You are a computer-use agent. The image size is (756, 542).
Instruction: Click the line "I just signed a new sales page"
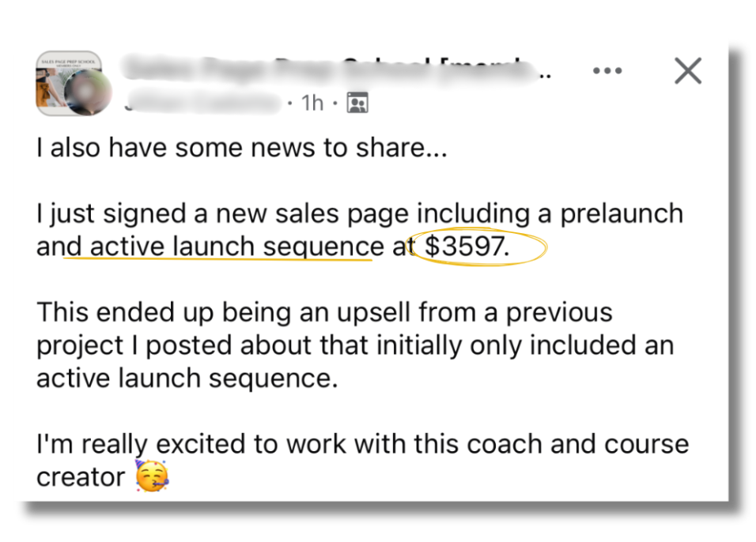click(225, 214)
